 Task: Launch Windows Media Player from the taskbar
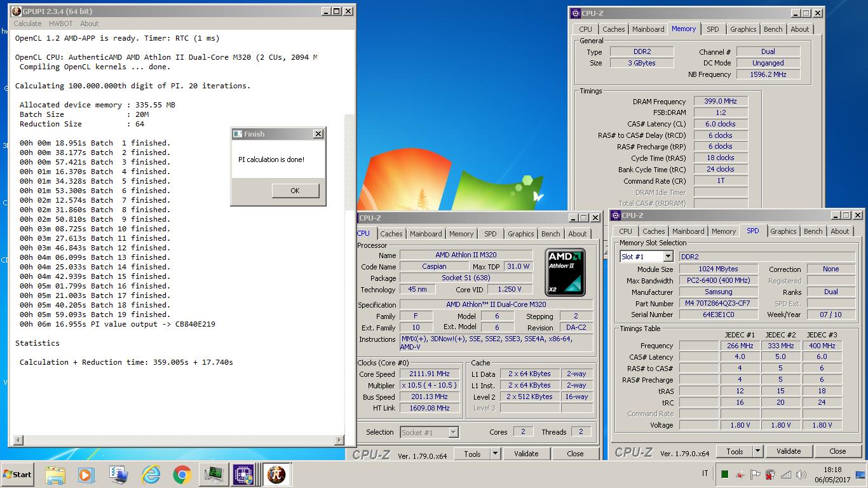pyautogui.click(x=85, y=474)
